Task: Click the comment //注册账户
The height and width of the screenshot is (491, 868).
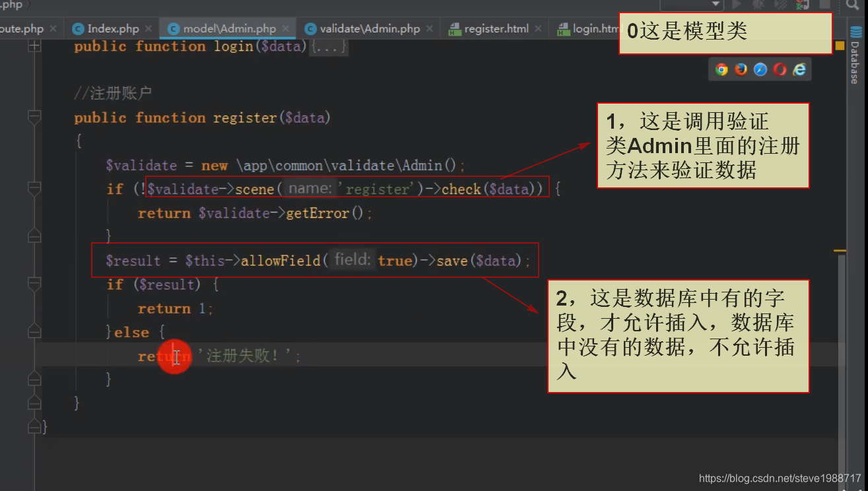Action: [114, 94]
